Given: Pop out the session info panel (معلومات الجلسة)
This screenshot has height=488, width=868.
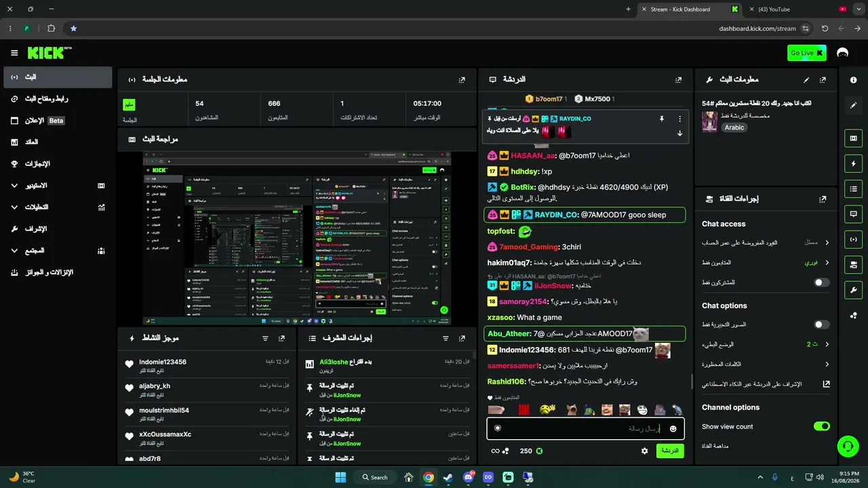Looking at the screenshot, I should click(x=462, y=79).
